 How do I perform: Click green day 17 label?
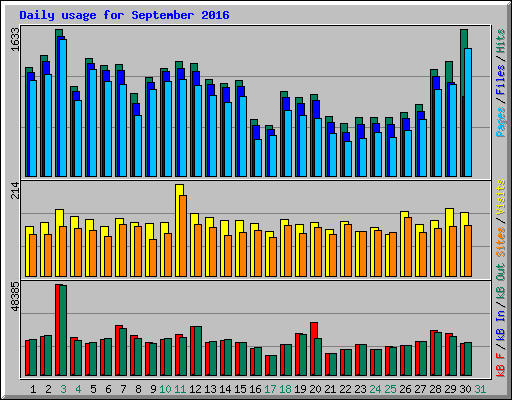[x=270, y=389]
